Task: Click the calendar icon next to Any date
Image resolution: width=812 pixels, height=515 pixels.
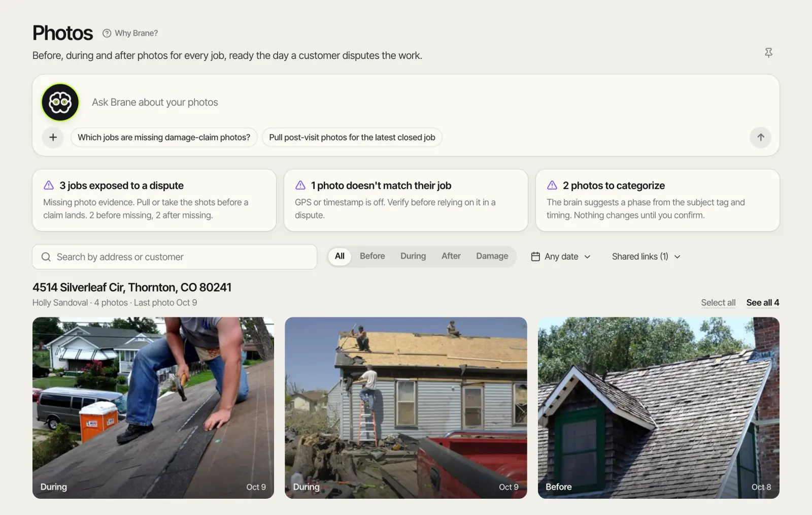Action: [x=535, y=256]
